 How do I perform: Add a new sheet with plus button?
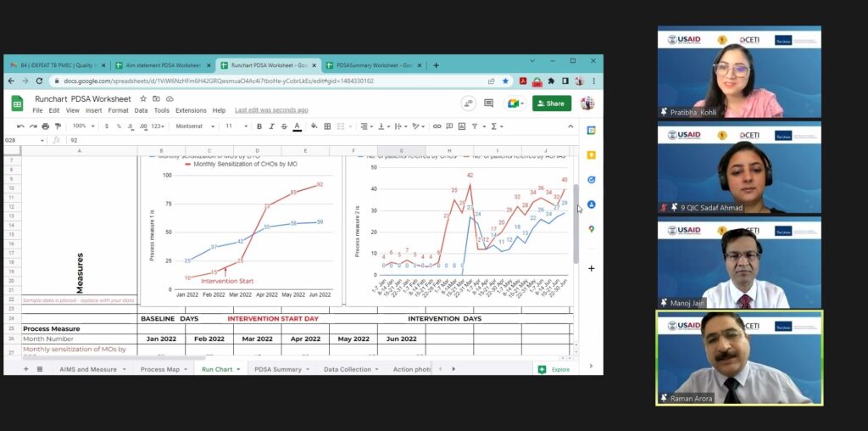tap(25, 369)
